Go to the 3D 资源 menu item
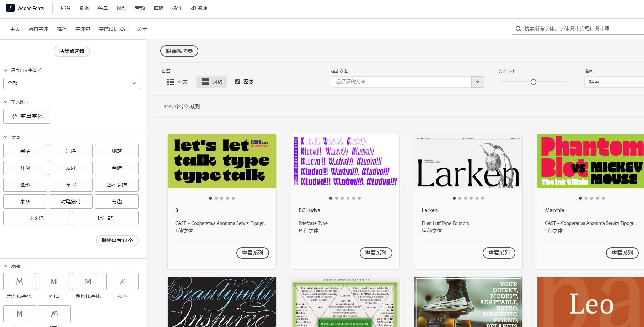The height and width of the screenshot is (327, 644). 199,8
